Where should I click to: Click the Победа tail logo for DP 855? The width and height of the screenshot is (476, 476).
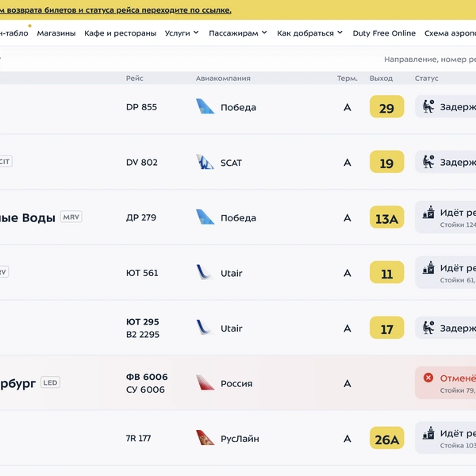[205, 106]
